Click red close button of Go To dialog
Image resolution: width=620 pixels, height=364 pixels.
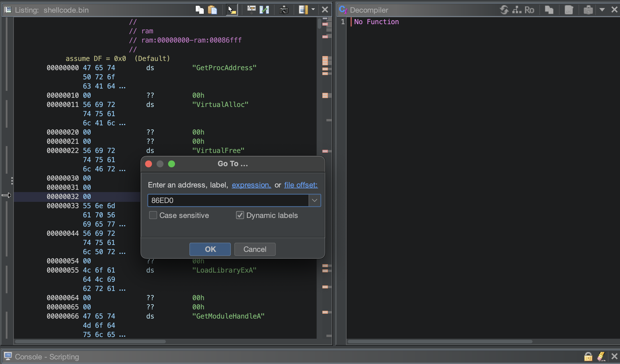click(x=149, y=164)
